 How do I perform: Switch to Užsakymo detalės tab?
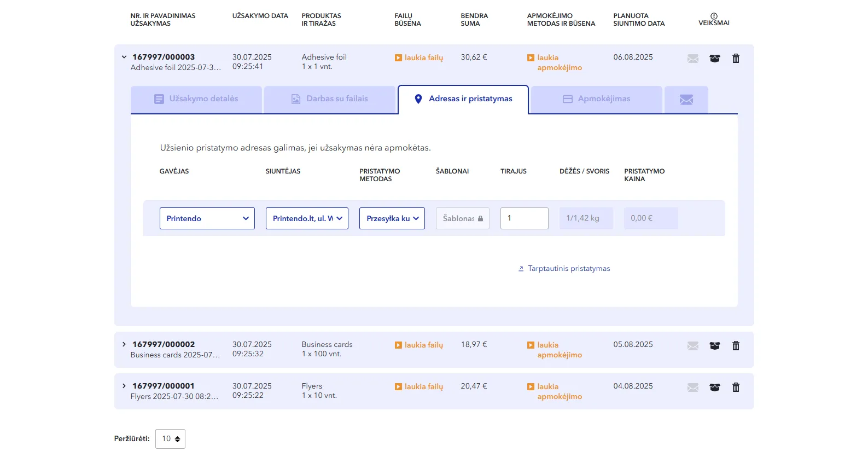tap(196, 99)
